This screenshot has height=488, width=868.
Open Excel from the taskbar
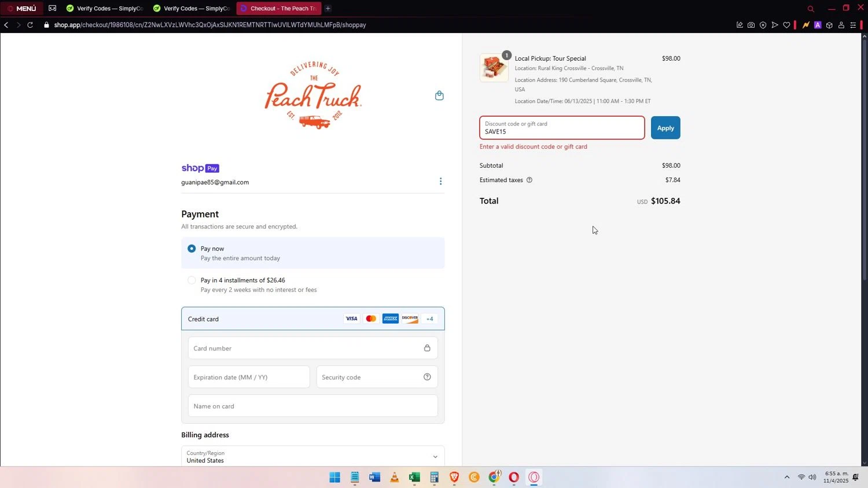click(x=414, y=478)
